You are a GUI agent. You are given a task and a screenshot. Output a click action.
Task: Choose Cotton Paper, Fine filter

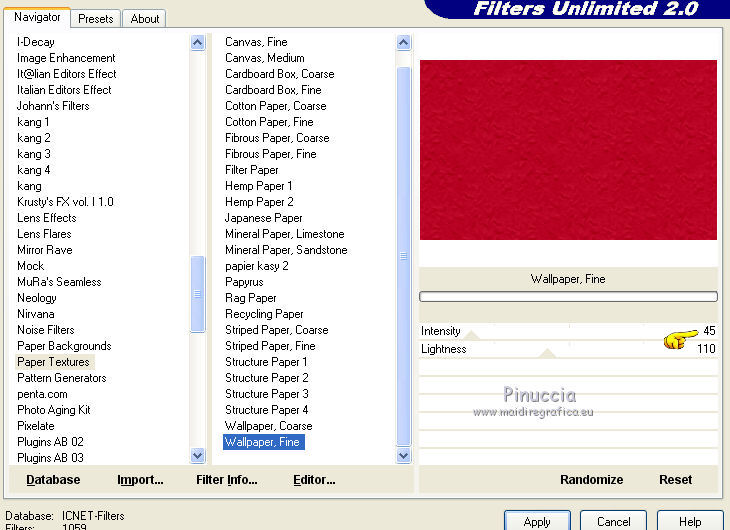(x=269, y=122)
